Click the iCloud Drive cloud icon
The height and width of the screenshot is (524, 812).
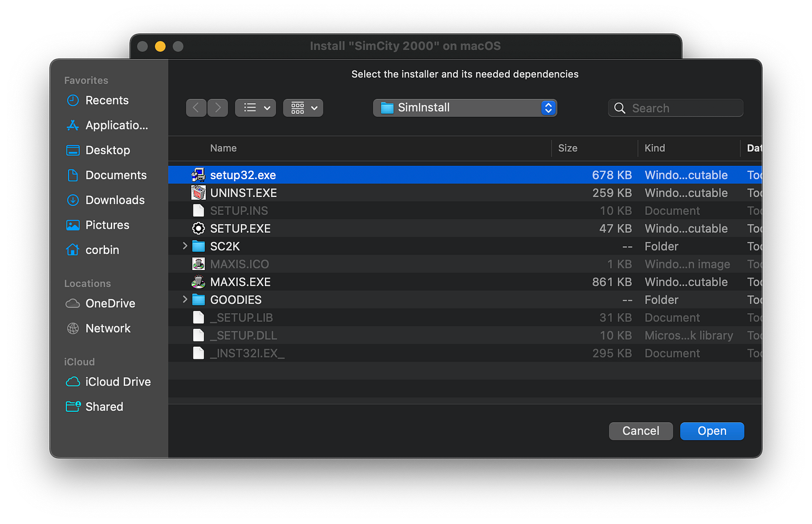(73, 382)
